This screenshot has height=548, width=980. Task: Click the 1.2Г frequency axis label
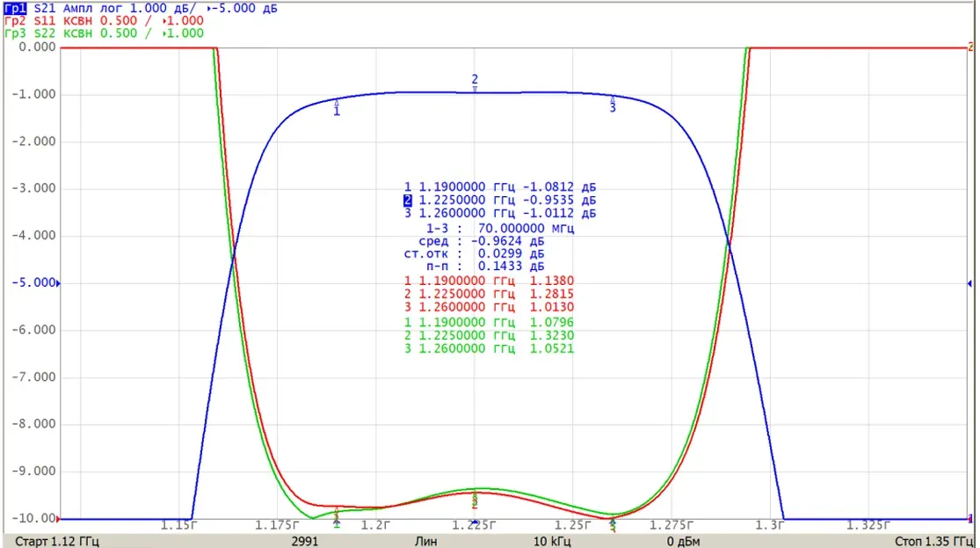pos(375,525)
